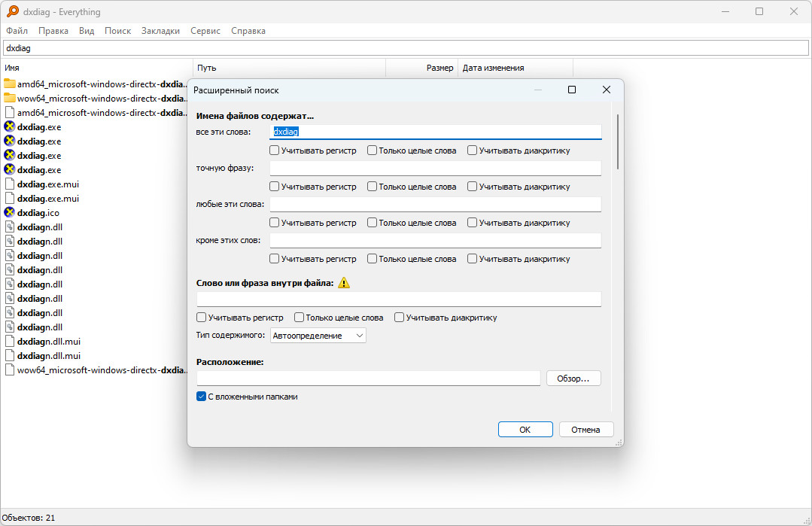Click the main search box containing dxdiag

(x=406, y=47)
